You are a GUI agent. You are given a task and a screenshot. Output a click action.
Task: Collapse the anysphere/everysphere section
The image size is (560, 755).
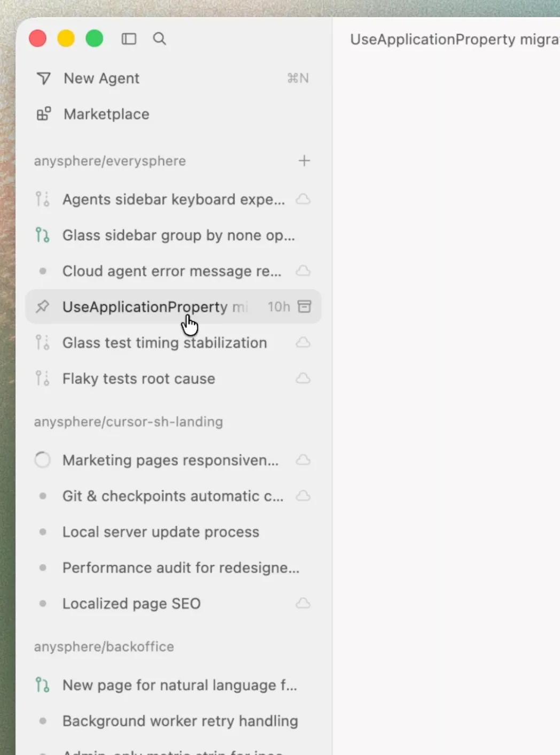[x=110, y=160]
